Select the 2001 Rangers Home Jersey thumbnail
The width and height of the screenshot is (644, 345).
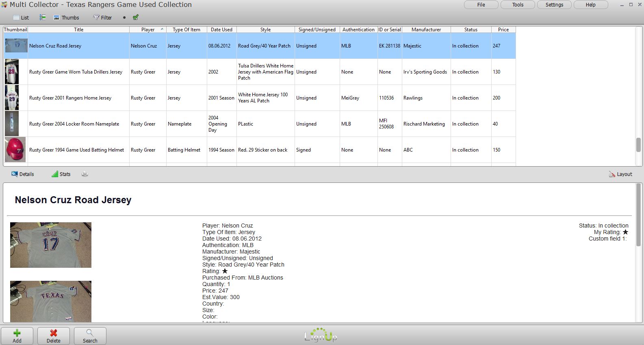pos(12,98)
